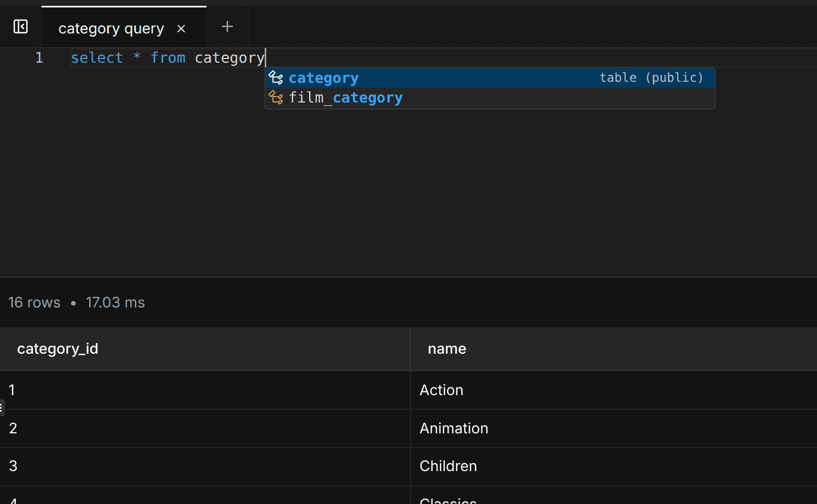Select the Children row in results
The height and width of the screenshot is (504, 817).
point(448,466)
